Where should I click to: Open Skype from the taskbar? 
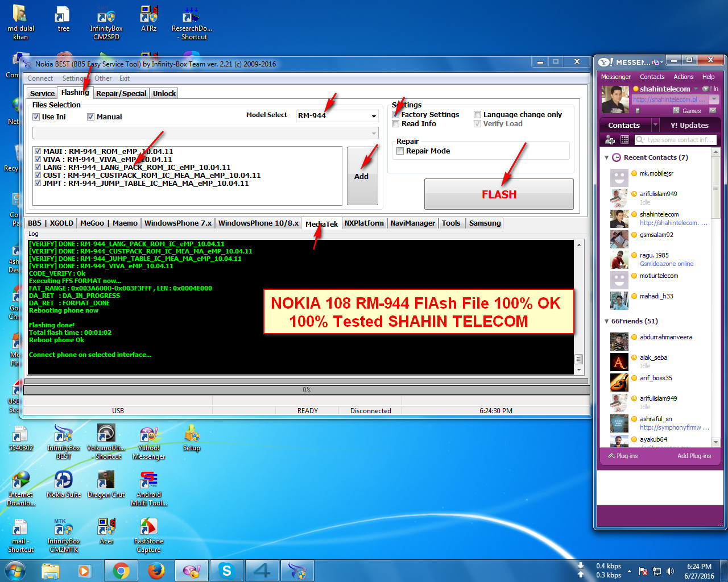[x=226, y=571]
